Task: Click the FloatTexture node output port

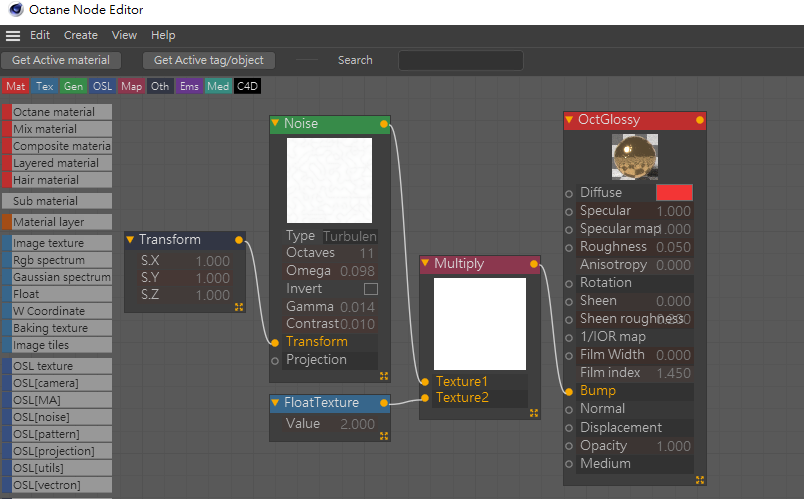Action: (x=384, y=403)
